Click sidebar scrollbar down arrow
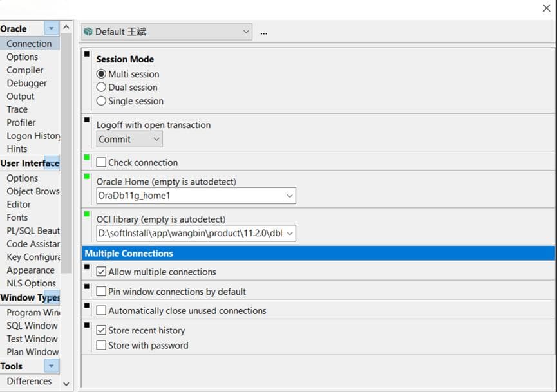This screenshot has width=557, height=392. tap(66, 384)
